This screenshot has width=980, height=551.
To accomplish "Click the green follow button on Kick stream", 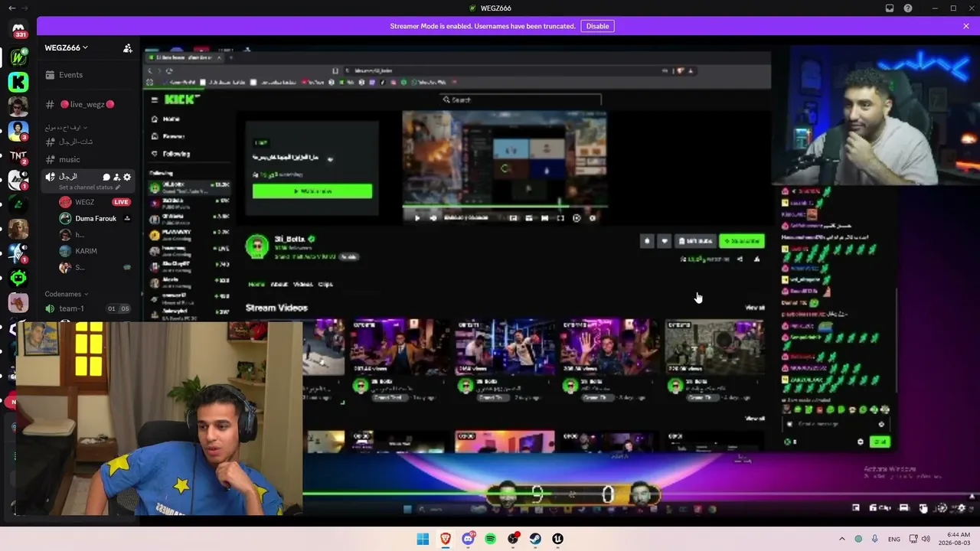I will coord(742,241).
